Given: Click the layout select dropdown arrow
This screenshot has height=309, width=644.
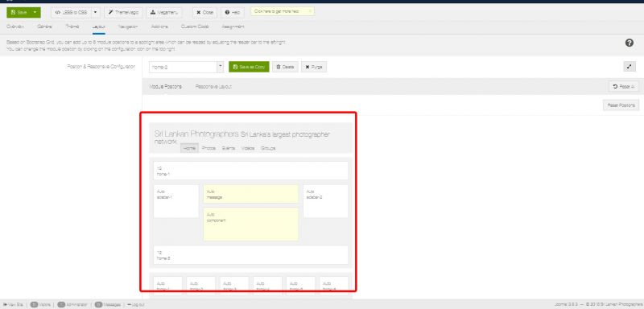Looking at the screenshot, I should click(x=220, y=67).
